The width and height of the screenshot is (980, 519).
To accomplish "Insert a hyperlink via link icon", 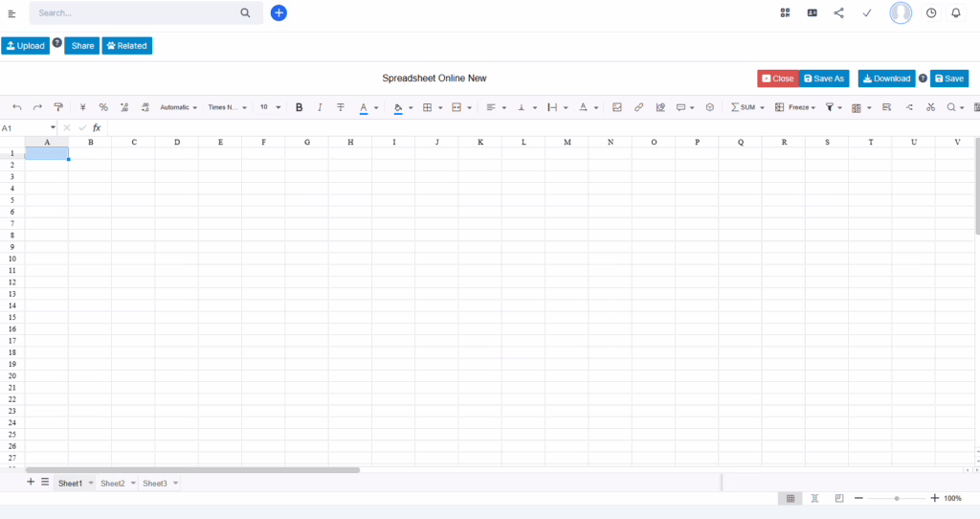I will (x=638, y=107).
